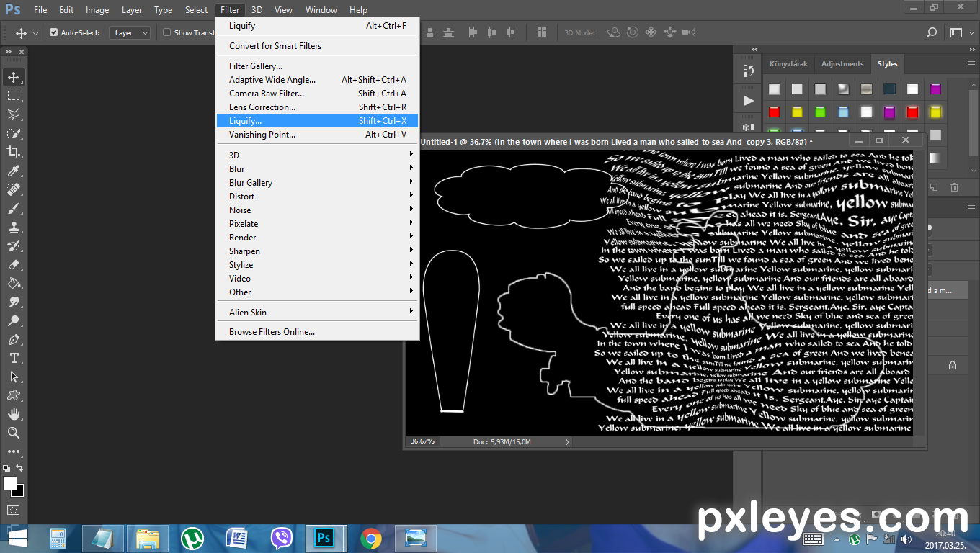Viewport: 980px width, 553px height.
Task: Open Chrome from the Windows taskbar
Action: click(371, 538)
